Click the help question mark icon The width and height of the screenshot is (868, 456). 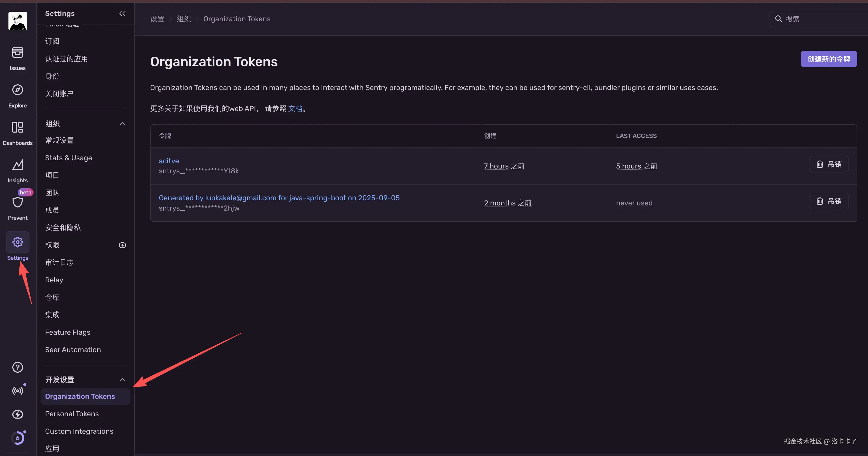tap(17, 367)
